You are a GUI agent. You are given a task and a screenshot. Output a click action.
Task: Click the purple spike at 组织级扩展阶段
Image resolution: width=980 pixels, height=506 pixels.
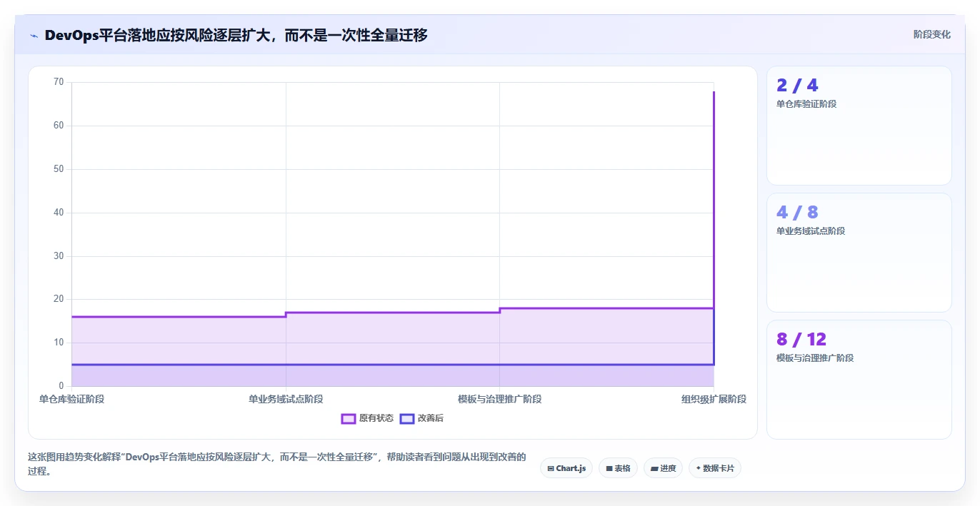pos(714,200)
